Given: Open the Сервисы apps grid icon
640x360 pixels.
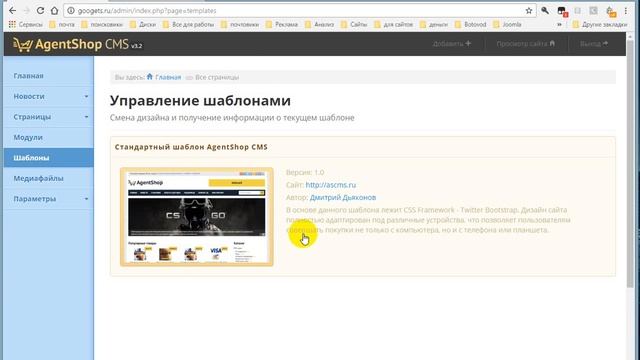Looking at the screenshot, I should [12, 24].
